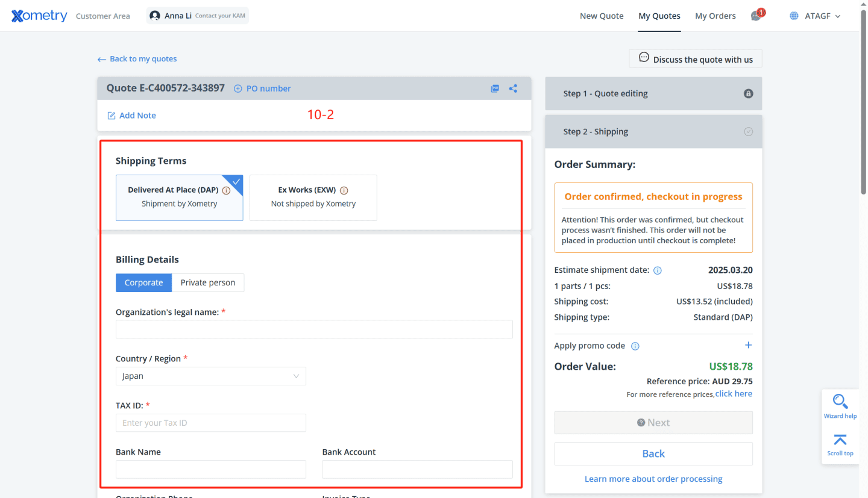View info tooltip for Delivered At Place
The height and width of the screenshot is (498, 868).
pyautogui.click(x=226, y=190)
